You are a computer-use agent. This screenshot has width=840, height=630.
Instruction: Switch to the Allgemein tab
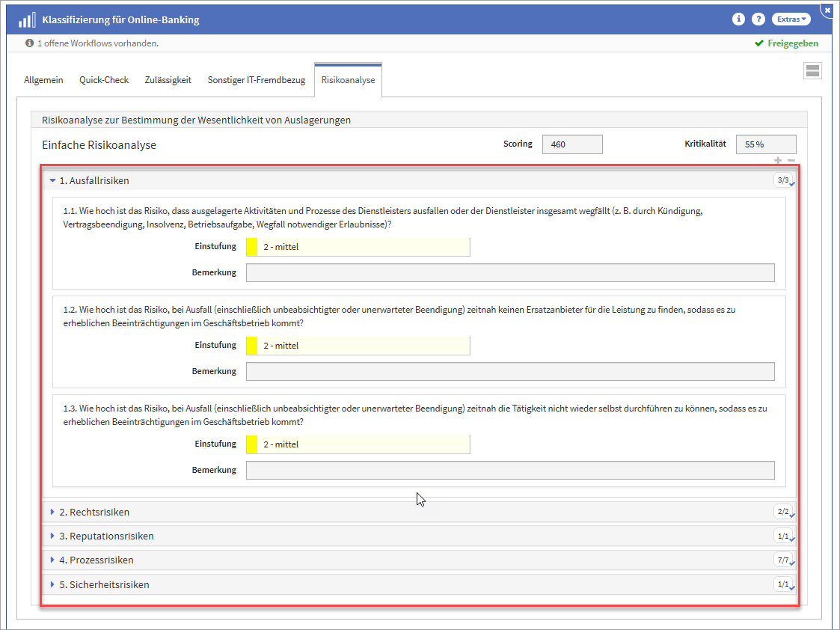coord(43,80)
